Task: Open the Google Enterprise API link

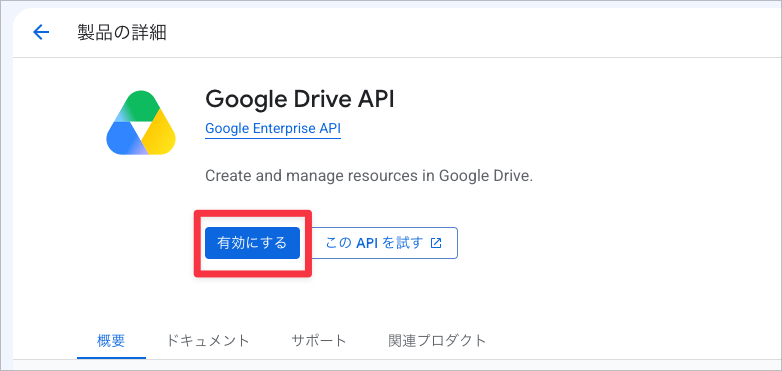Action: point(273,129)
